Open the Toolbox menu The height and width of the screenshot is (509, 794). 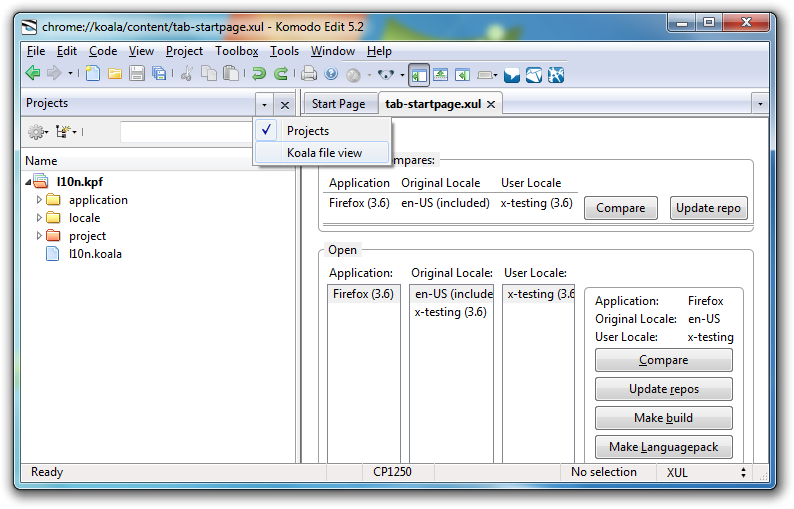tap(237, 51)
